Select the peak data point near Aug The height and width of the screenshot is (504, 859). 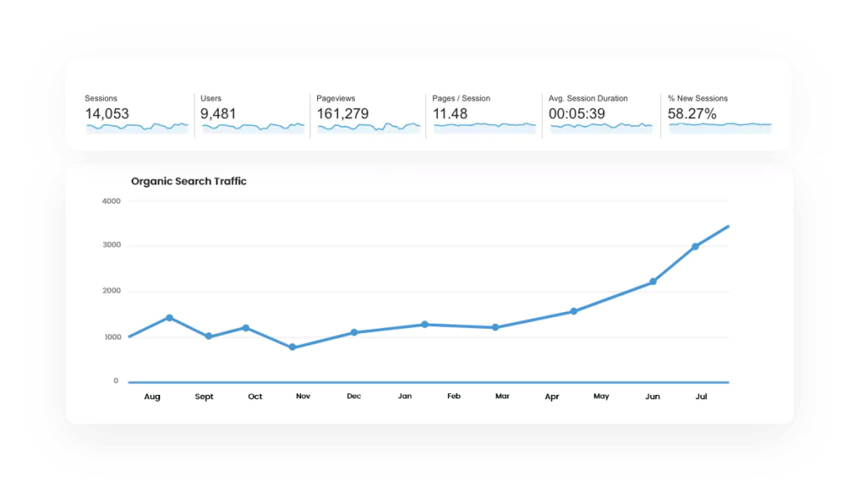[x=169, y=318]
